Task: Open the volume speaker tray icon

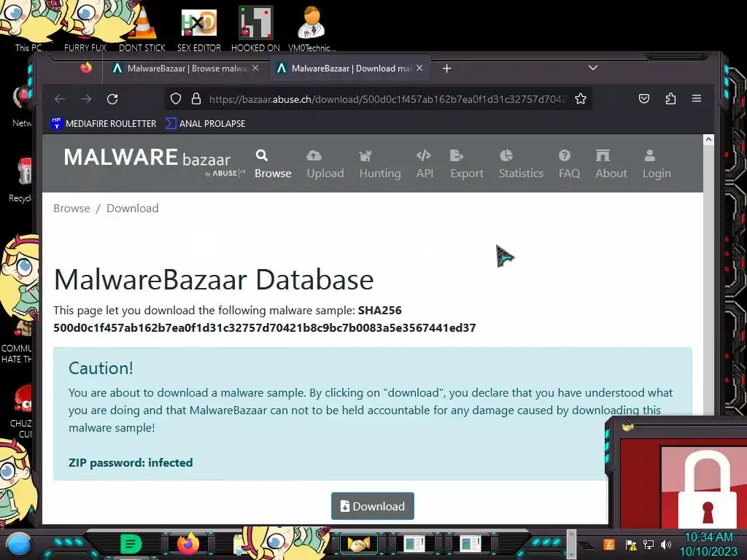Action: coord(666,544)
